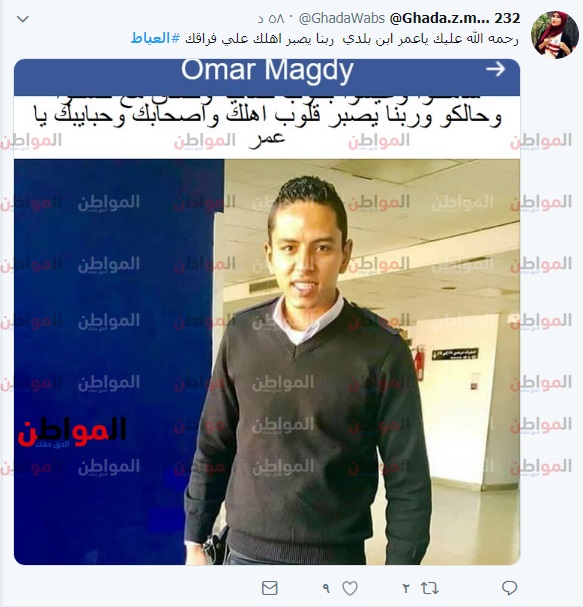Send via the direct message envelope icon
Screen dimensions: 583x607
click(269, 588)
